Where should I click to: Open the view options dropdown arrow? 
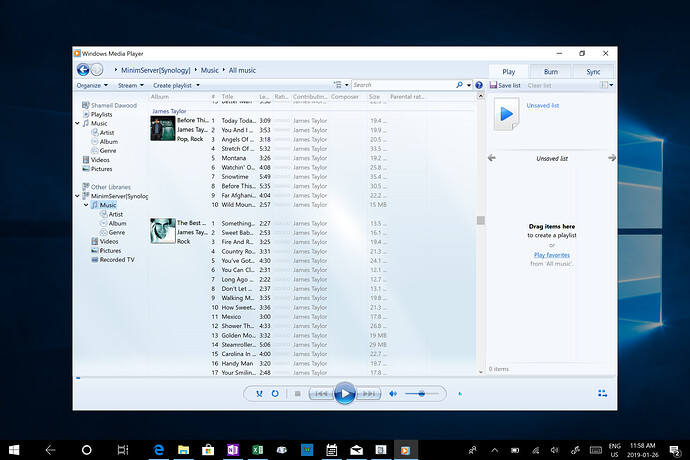(x=347, y=85)
